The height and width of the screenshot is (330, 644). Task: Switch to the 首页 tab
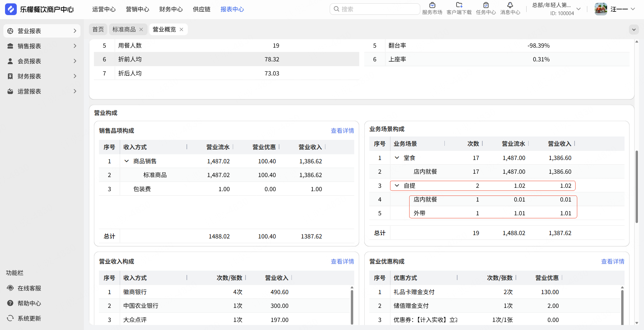(98, 30)
